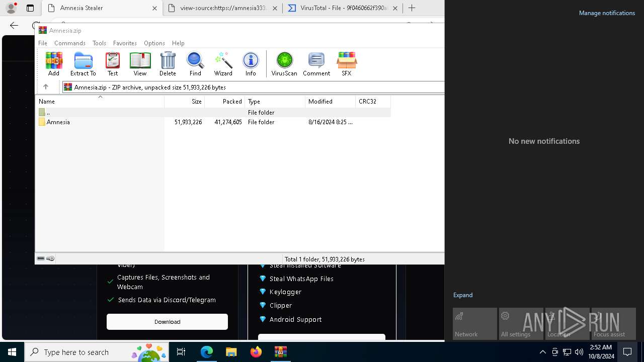Run VirusScan on the archive
644x362 pixels.
click(x=284, y=64)
